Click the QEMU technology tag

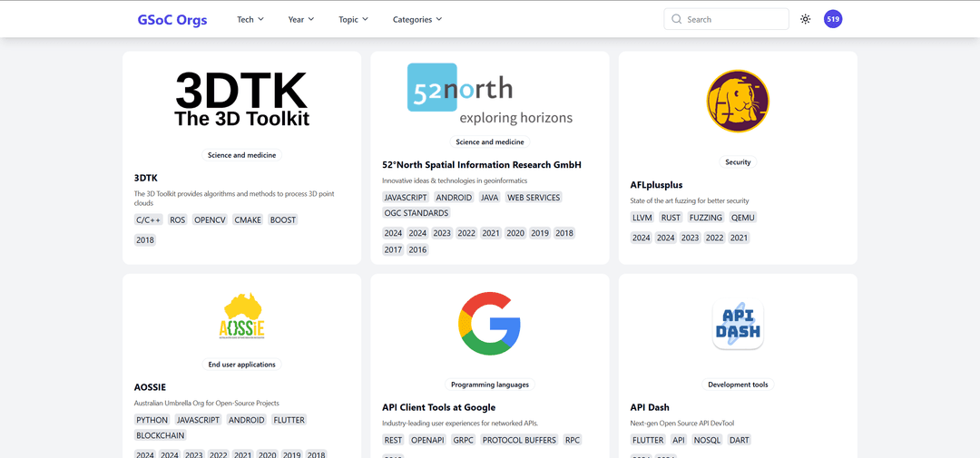click(743, 218)
